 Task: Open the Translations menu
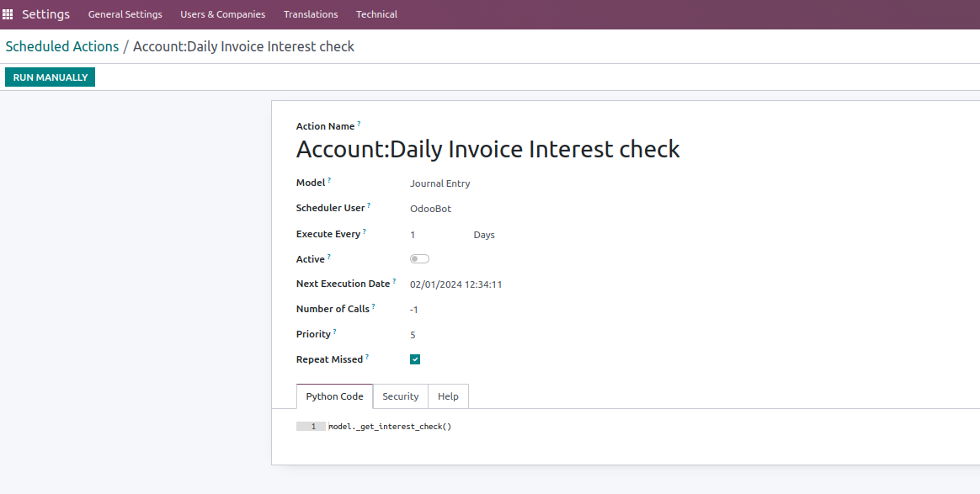pos(311,14)
